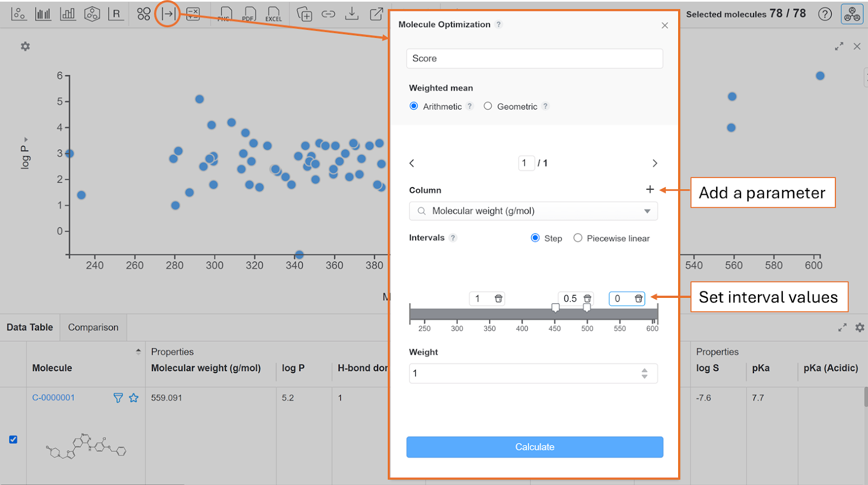868x485 pixels.
Task: Open data table settings gear
Action: coord(860,328)
